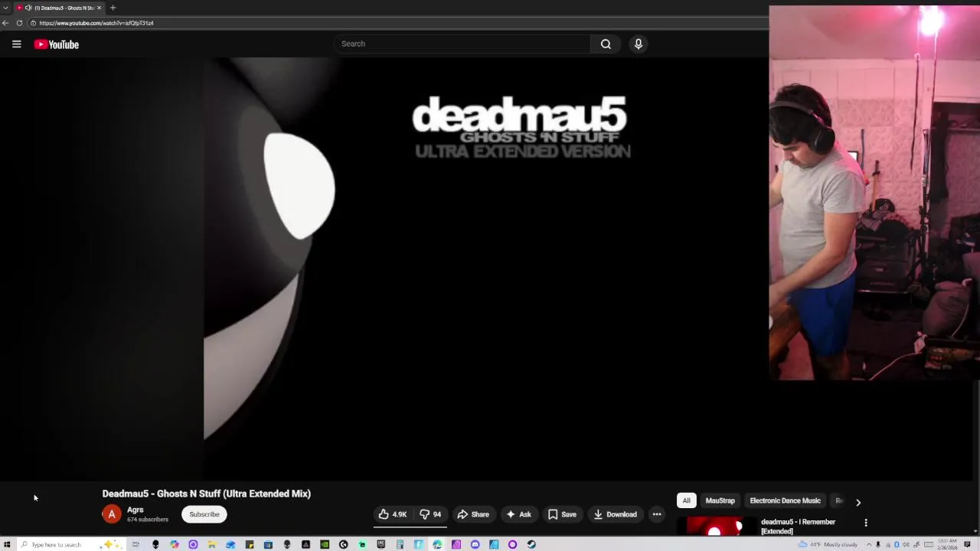Viewport: 980px width, 551px height.
Task: Go to YouTube home via logo
Action: pos(56,44)
